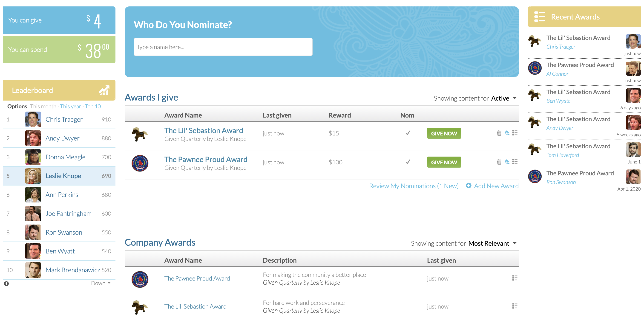The height and width of the screenshot is (326, 644).
Task: Click trash icon for Lil' Sebastion Award
Action: [x=499, y=133]
